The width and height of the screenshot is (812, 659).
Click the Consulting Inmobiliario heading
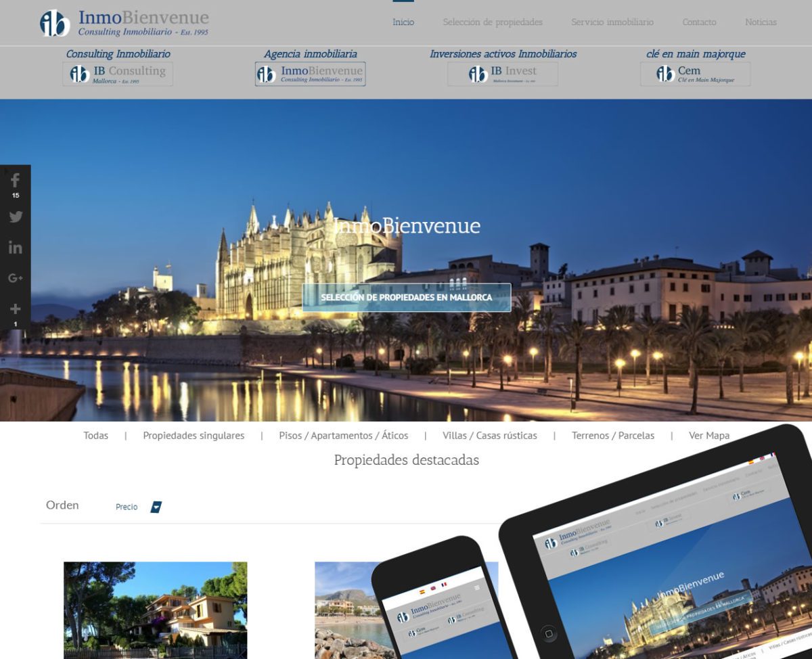pos(118,54)
